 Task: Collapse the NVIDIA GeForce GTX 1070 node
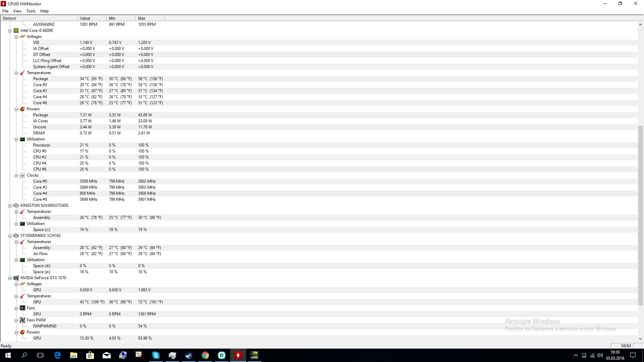tap(10, 278)
